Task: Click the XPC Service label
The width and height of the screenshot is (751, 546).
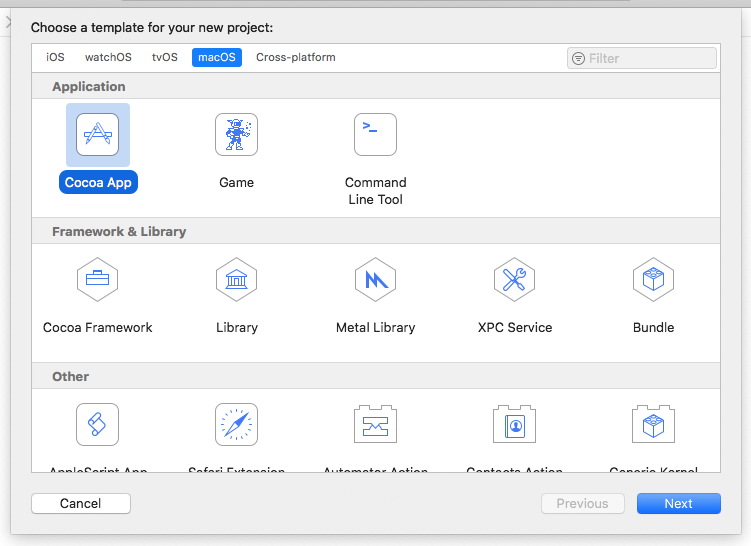Action: pyautogui.click(x=515, y=328)
